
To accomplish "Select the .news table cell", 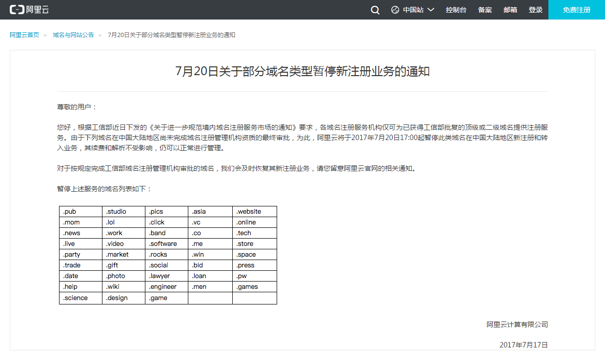I will tap(81, 233).
